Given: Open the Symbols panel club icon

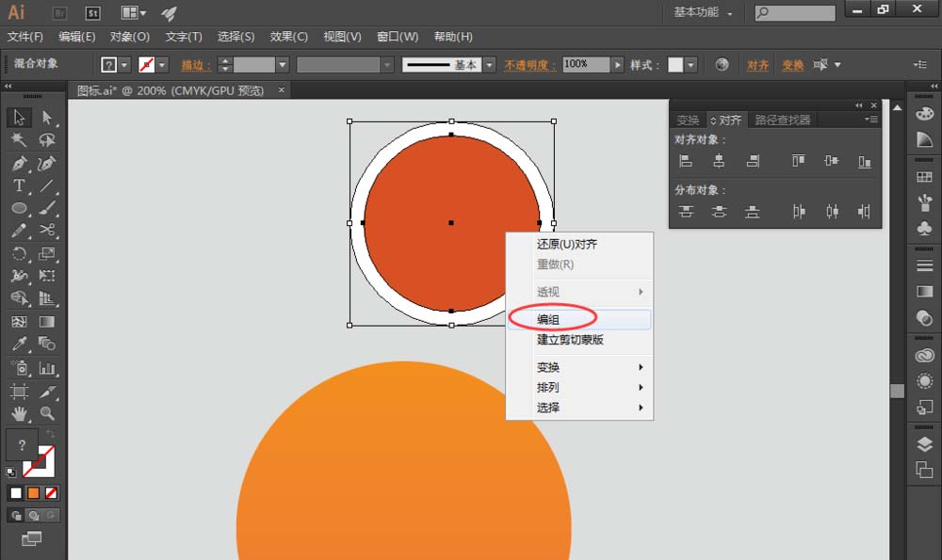Looking at the screenshot, I should click(925, 228).
